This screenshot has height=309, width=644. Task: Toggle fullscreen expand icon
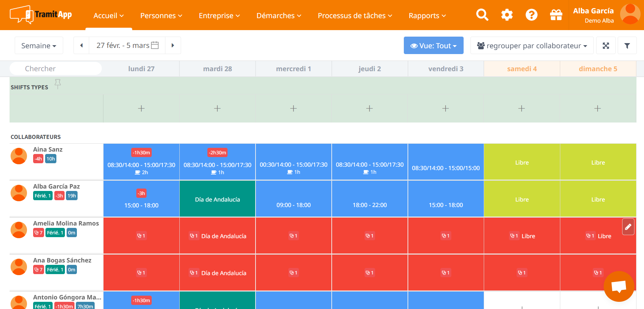click(606, 46)
